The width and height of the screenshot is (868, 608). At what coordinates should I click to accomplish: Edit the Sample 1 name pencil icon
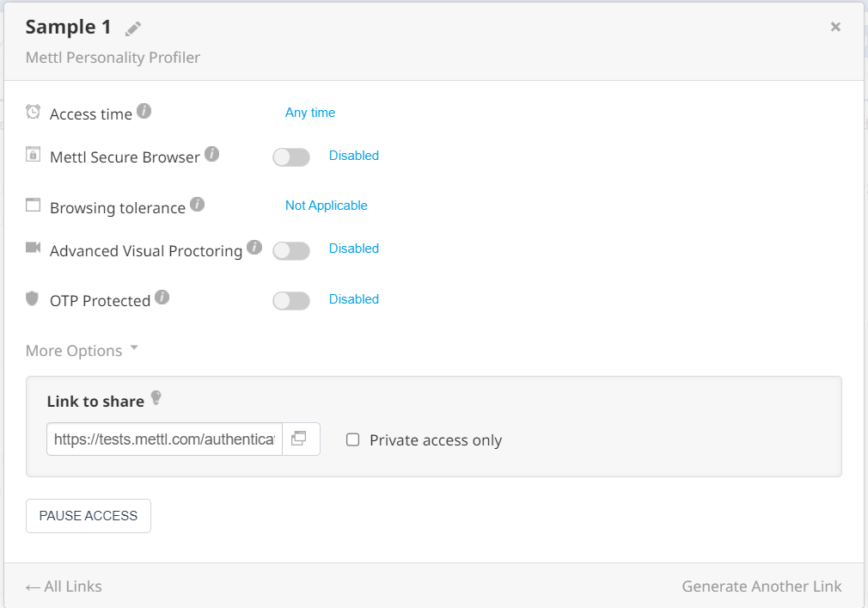(133, 28)
